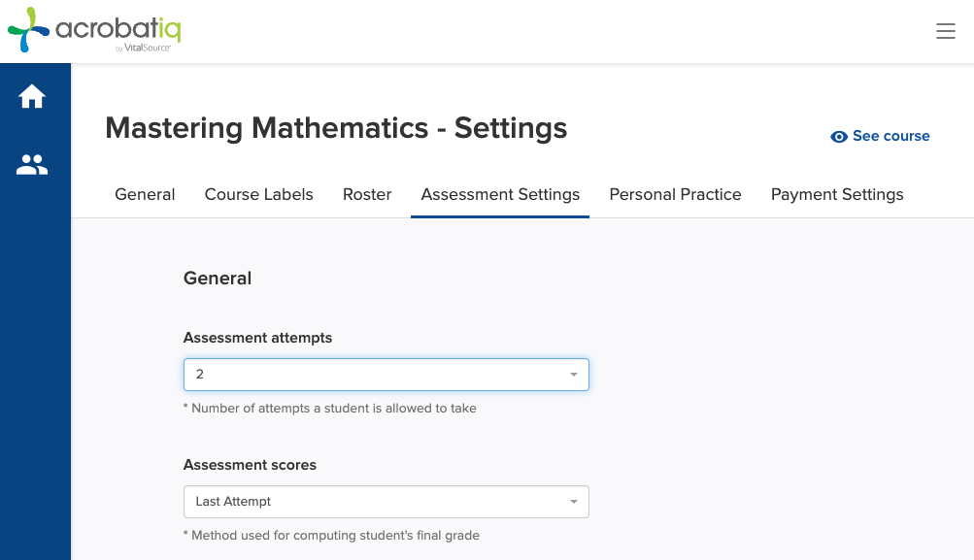Switch to the Course Labels tab
This screenshot has height=560, width=974.
tap(258, 194)
